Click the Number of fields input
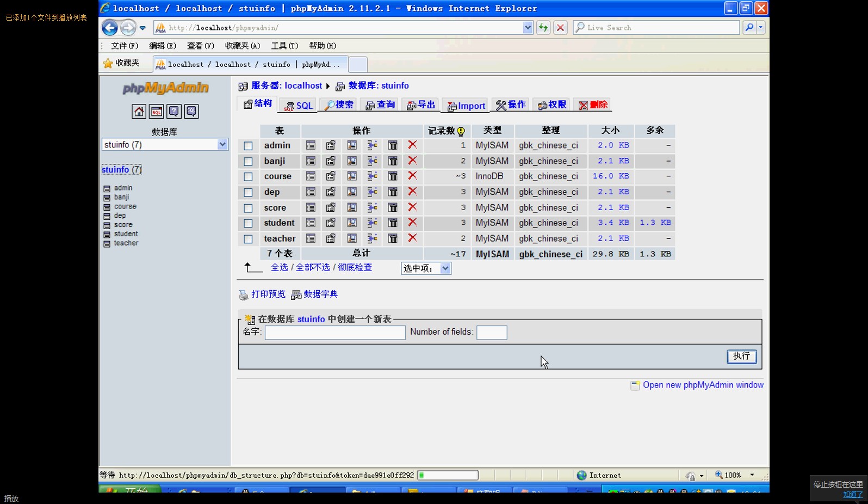 [492, 333]
